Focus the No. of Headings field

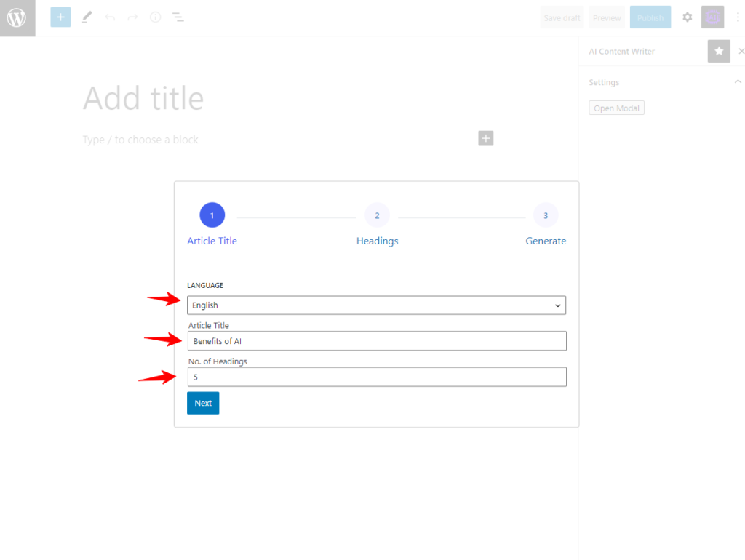pos(376,377)
